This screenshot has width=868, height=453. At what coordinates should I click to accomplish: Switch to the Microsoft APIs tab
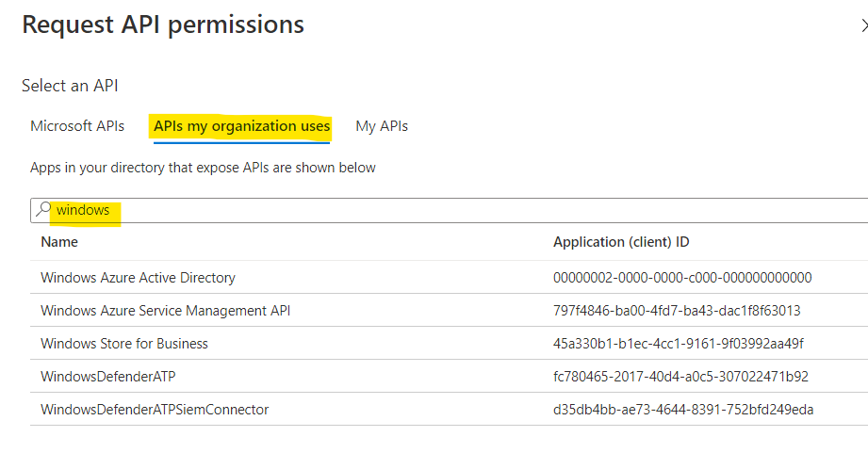tap(77, 126)
